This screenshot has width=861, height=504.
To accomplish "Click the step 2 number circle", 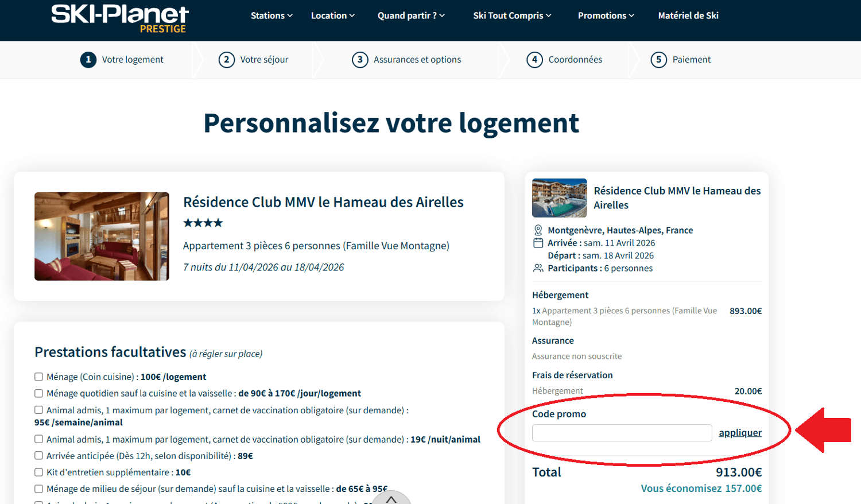I will [x=227, y=60].
